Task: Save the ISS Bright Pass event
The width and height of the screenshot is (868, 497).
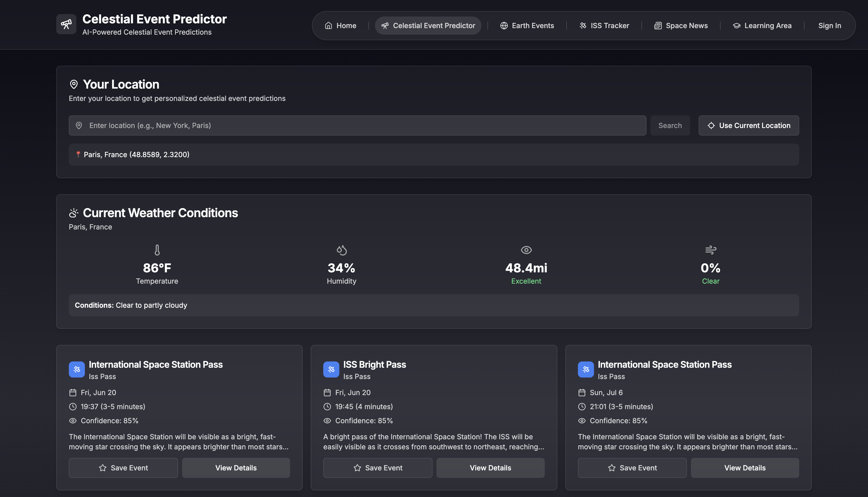Action: 378,468
